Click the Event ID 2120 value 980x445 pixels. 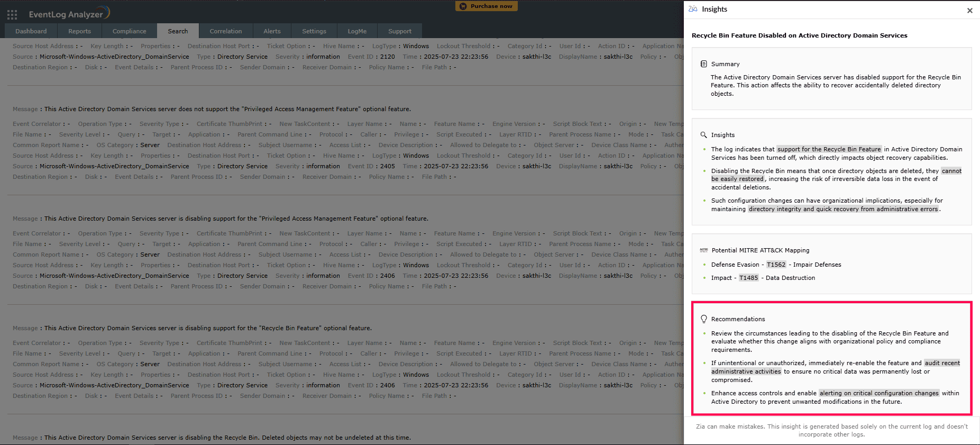[388, 57]
